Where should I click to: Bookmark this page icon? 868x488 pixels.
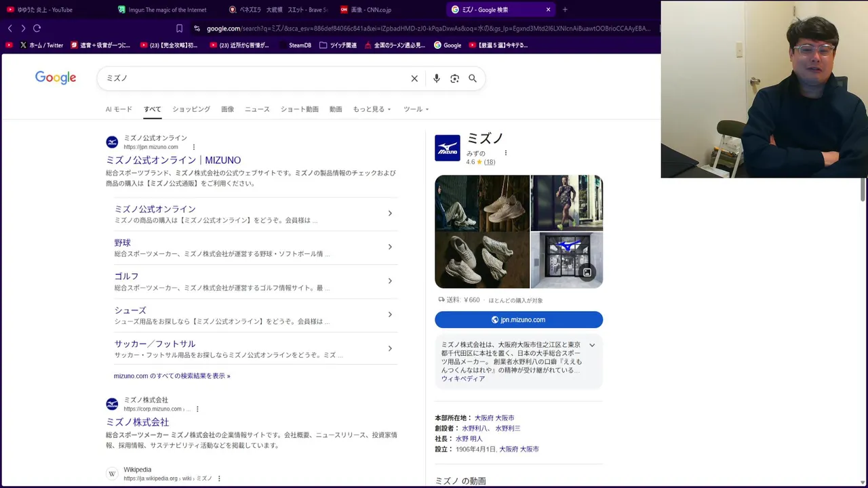(x=179, y=28)
